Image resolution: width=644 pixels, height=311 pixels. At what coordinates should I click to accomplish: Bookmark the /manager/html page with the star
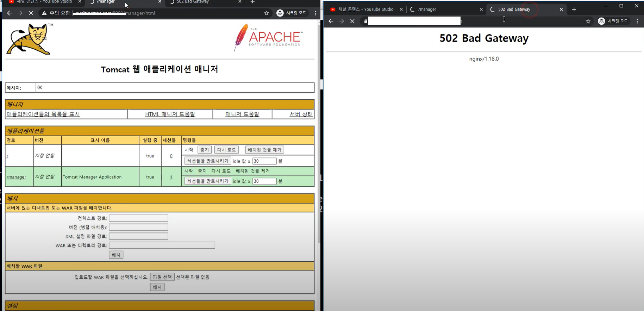tap(267, 13)
